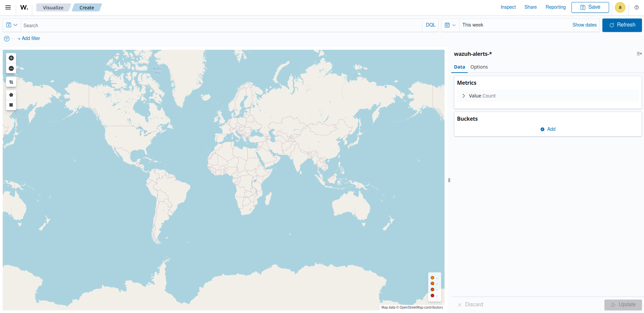Focus the Search query input
The image size is (644, 313).
pos(221,25)
